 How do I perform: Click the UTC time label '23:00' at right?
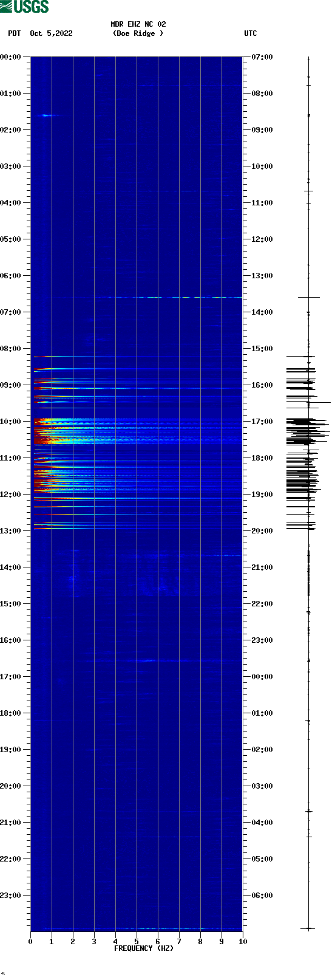[262, 640]
